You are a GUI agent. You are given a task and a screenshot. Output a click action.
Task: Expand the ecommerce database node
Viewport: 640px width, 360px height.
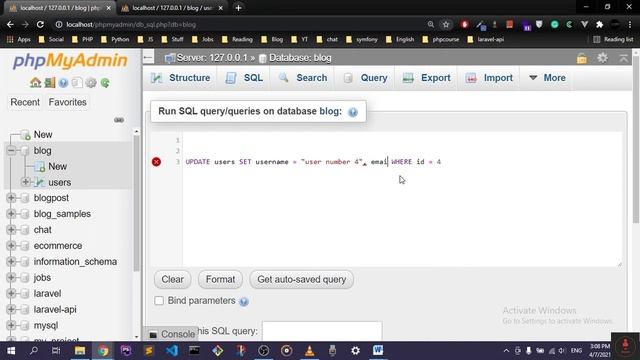(11, 246)
